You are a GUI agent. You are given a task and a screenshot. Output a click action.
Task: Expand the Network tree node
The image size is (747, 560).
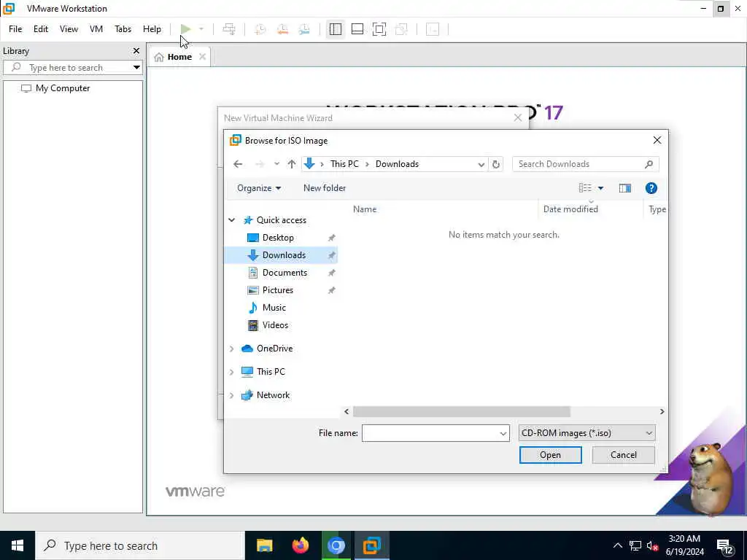point(231,395)
